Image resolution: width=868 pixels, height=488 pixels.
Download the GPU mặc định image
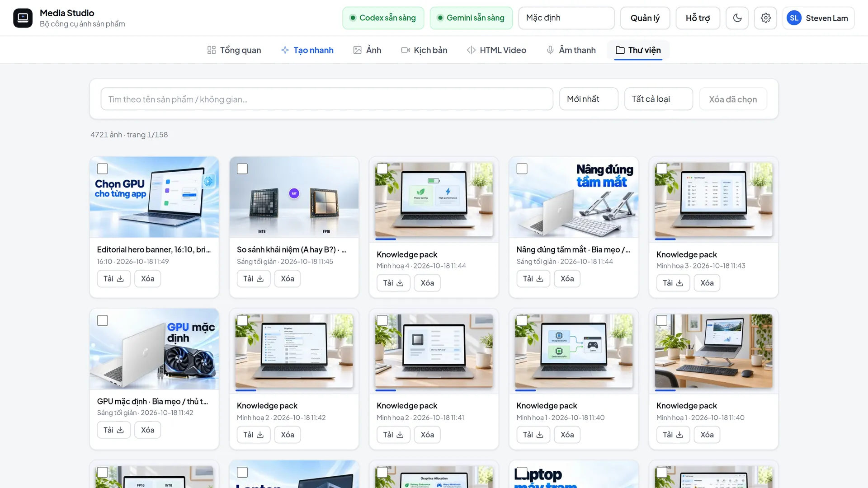(114, 430)
